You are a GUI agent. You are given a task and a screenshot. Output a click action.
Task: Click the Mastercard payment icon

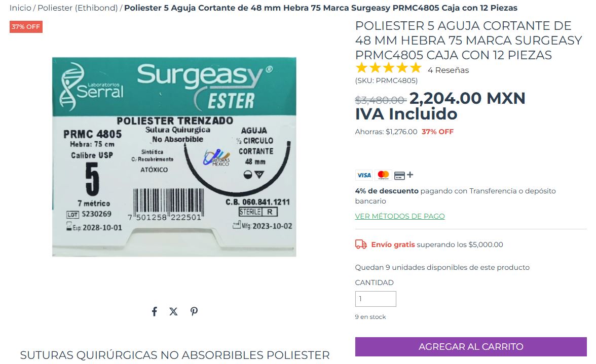point(383,175)
